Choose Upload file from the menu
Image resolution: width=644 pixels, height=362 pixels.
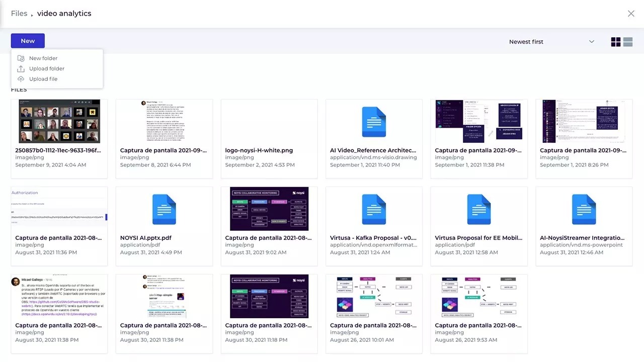tap(43, 79)
